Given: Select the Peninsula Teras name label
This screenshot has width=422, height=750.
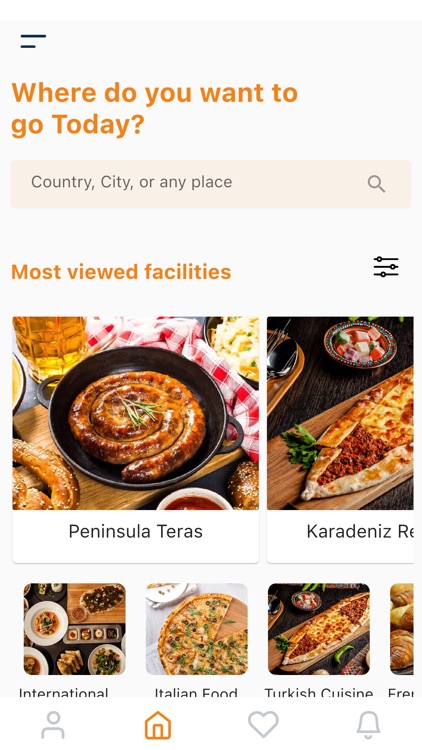Looking at the screenshot, I should pos(135,531).
